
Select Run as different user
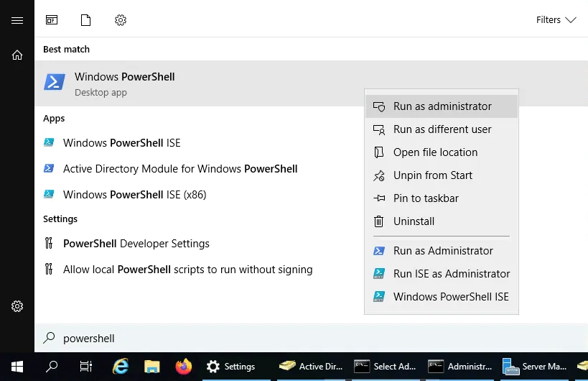[442, 129]
